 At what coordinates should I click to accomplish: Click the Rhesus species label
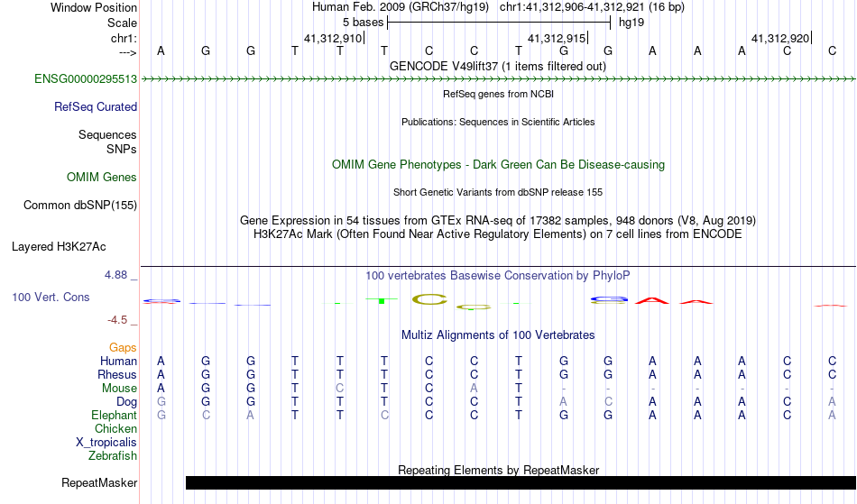point(117,375)
